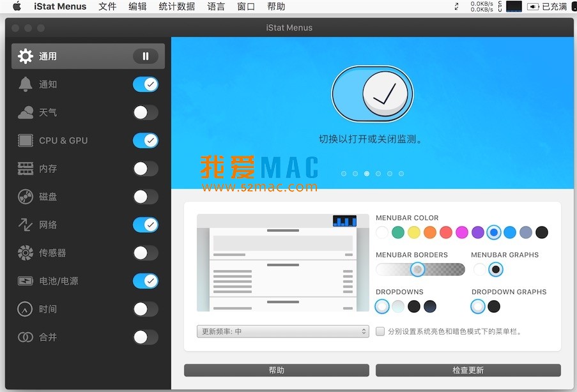Select the red menubar color swatch

click(446, 232)
